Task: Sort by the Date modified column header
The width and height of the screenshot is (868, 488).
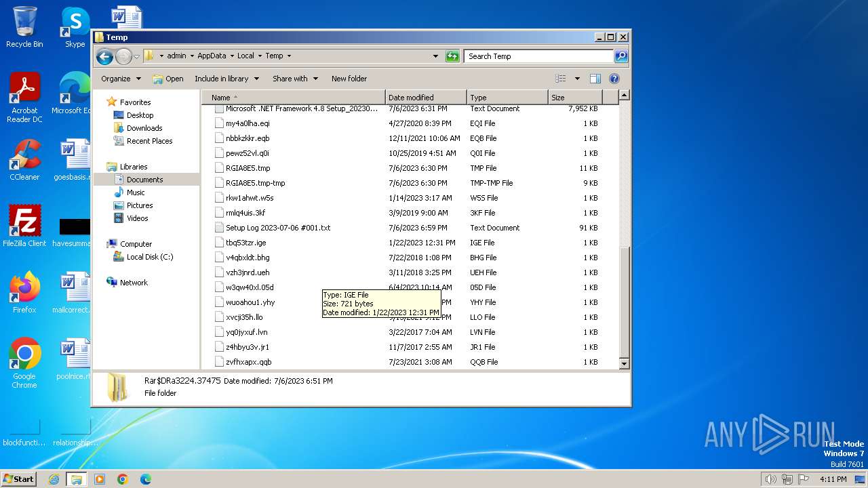Action: coord(426,98)
